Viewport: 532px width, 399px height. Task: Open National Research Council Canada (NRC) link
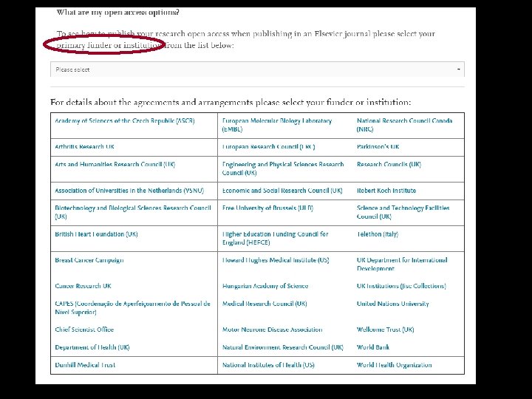(x=404, y=125)
